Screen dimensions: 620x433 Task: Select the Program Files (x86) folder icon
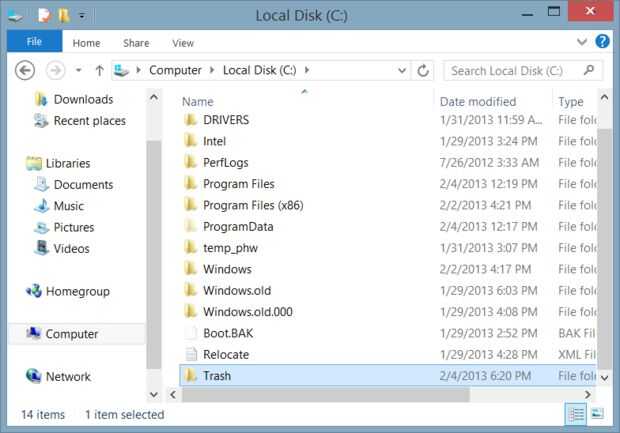[x=191, y=204]
